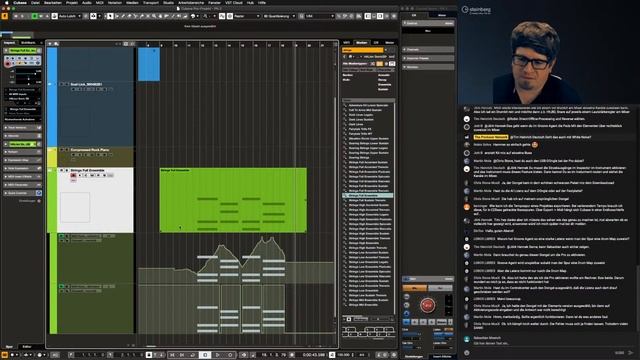Open the Raster snap type dropdown
Viewport: 640px width, 360px height.
click(247, 16)
